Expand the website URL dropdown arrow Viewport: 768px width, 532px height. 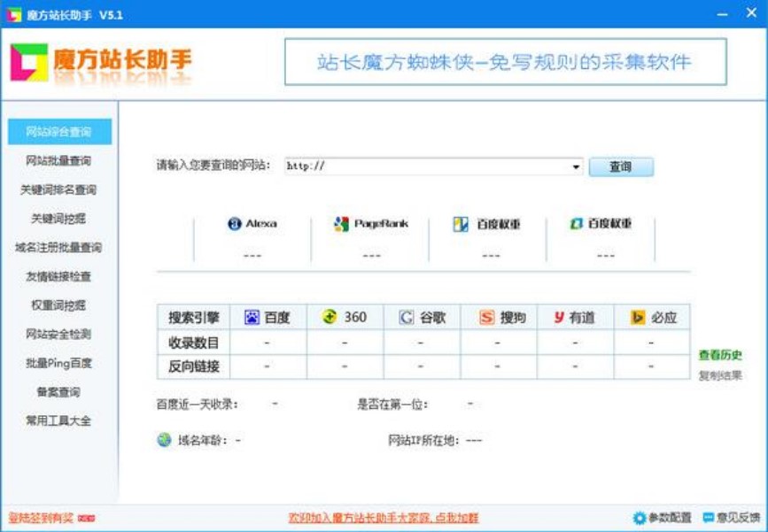[x=576, y=166]
